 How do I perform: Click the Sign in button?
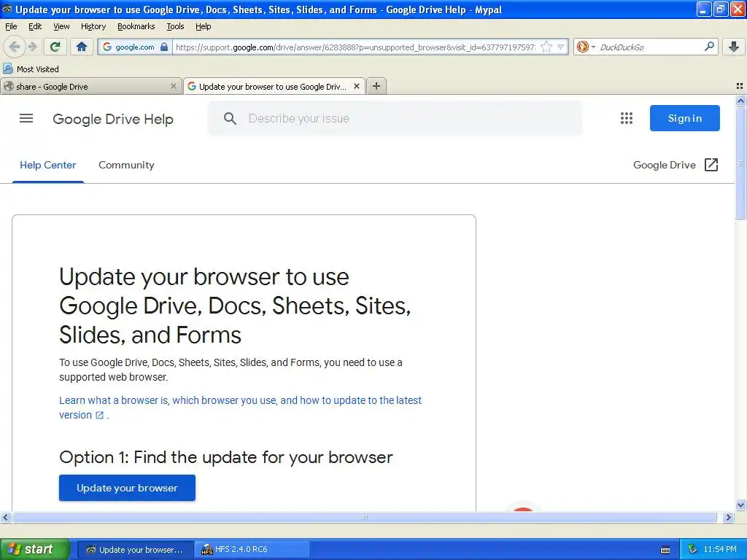pyautogui.click(x=684, y=118)
